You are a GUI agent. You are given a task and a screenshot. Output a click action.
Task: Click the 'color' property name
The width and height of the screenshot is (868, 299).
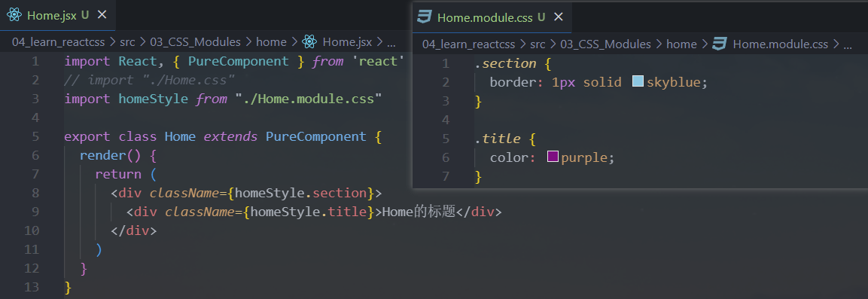point(510,157)
